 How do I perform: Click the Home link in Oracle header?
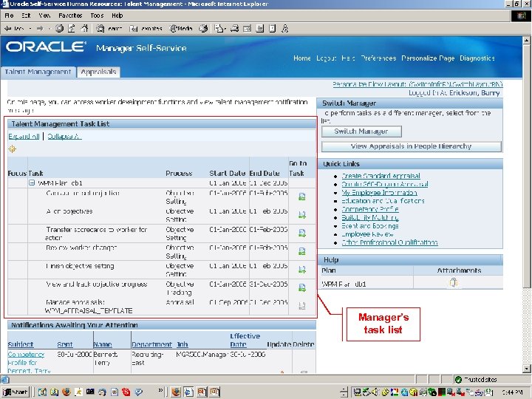point(302,58)
